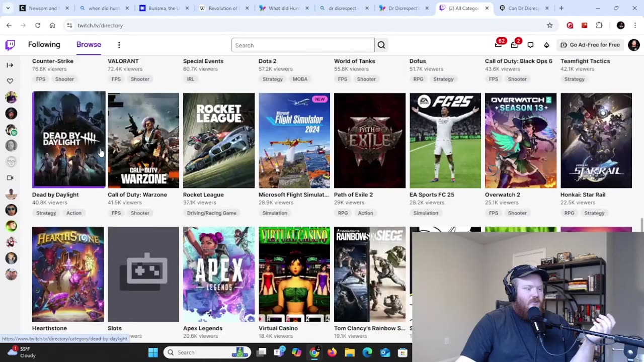This screenshot has height=362, width=644.
Task: Click the Get Bits diamond icon
Action: click(546, 45)
